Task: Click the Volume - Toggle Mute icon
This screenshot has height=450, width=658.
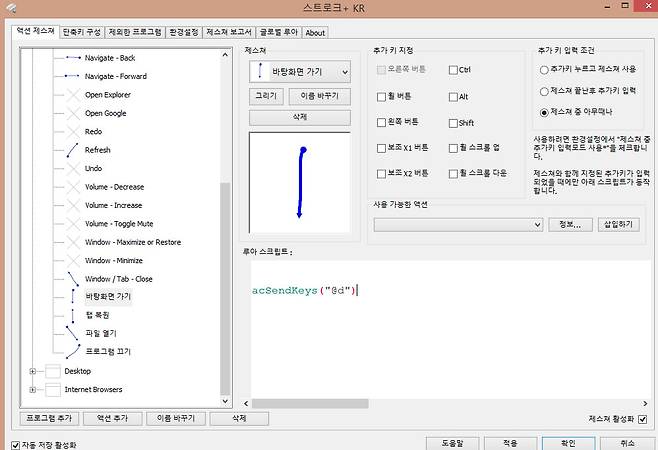Action: tap(72, 223)
